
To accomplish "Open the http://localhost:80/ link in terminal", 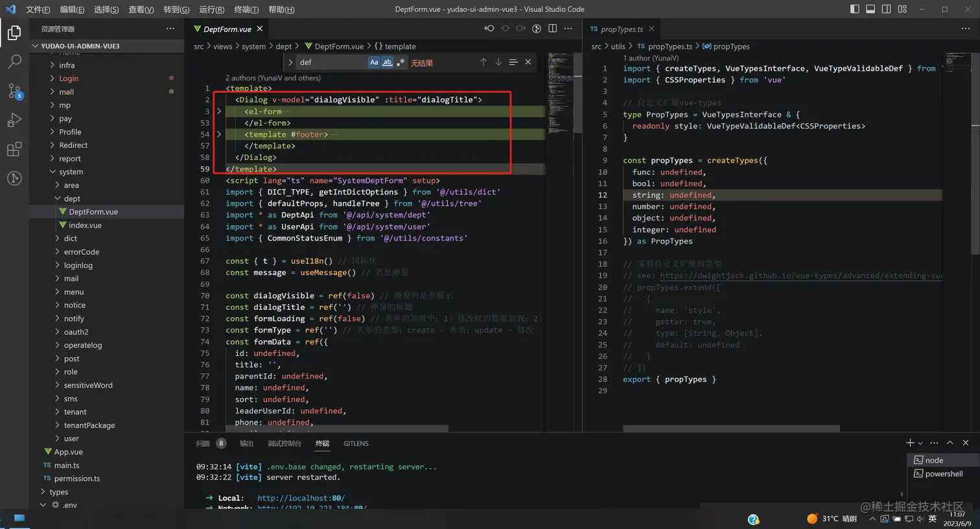I will point(301,498).
